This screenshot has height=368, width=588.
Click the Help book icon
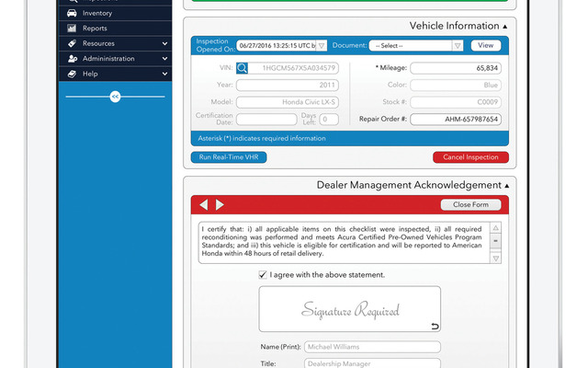[72, 74]
